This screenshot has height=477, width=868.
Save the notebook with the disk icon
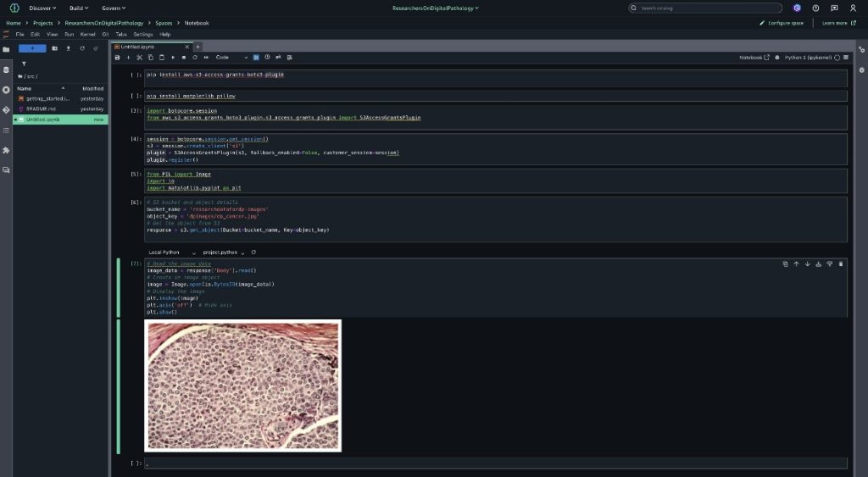pyautogui.click(x=117, y=58)
